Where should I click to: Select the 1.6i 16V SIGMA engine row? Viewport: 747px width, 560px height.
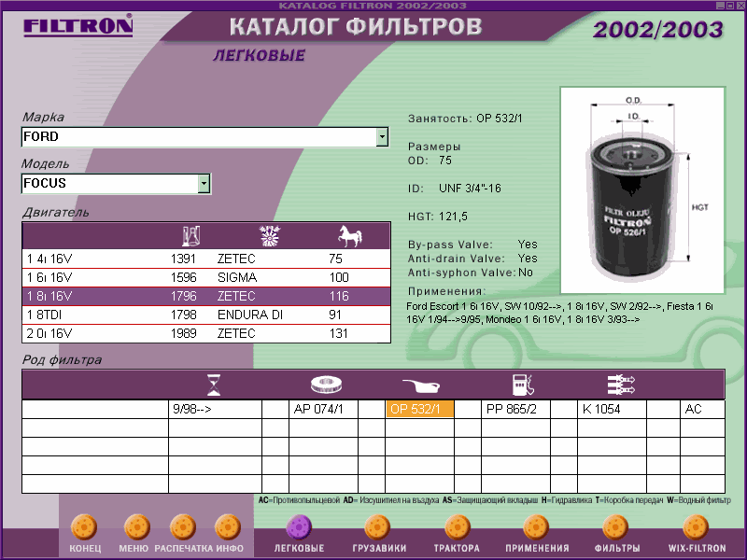point(206,277)
